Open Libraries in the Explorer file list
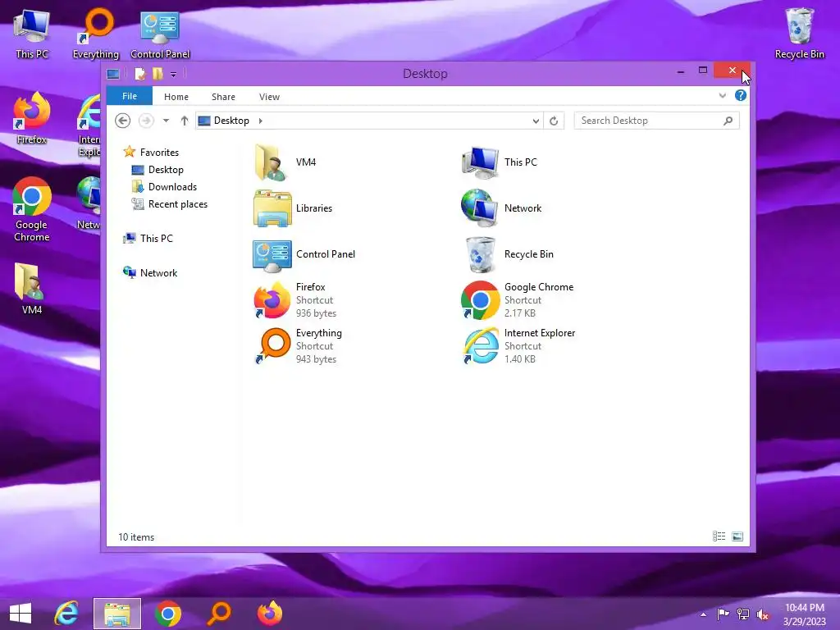This screenshot has width=840, height=630. [293, 208]
